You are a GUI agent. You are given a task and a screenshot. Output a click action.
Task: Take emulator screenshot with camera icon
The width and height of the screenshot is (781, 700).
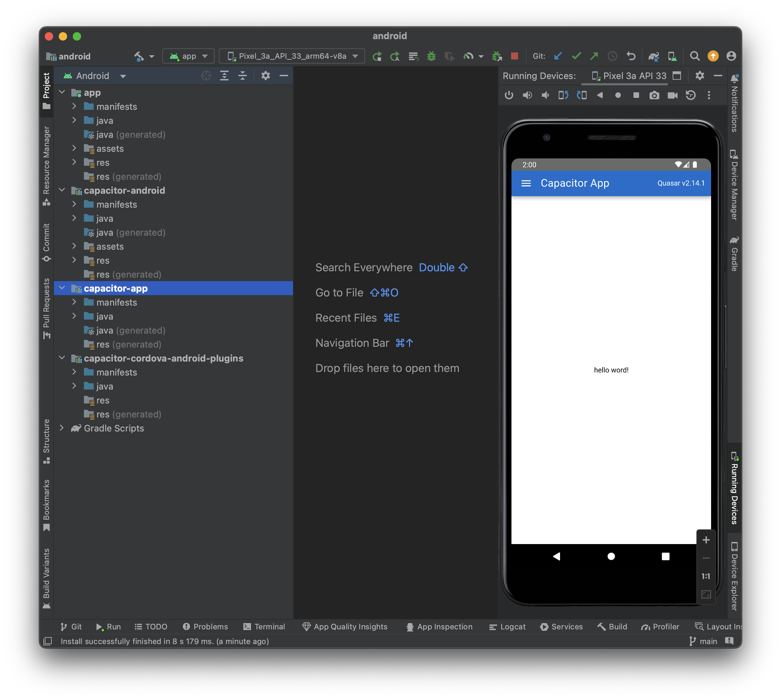pyautogui.click(x=654, y=95)
